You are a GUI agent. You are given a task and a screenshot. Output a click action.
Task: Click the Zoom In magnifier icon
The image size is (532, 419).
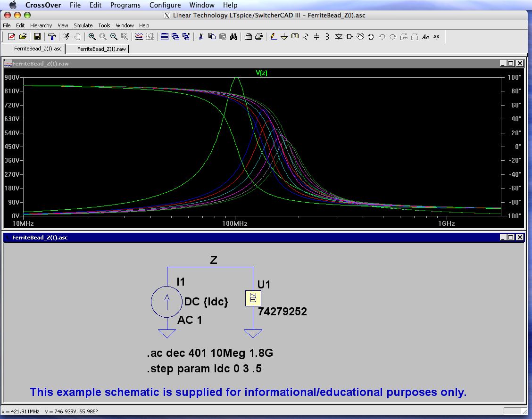click(x=92, y=37)
